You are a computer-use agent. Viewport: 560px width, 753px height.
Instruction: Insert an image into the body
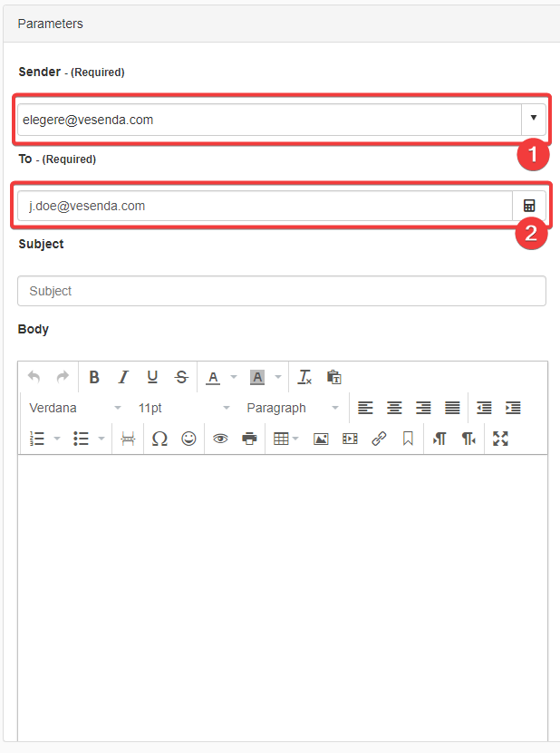pos(321,439)
